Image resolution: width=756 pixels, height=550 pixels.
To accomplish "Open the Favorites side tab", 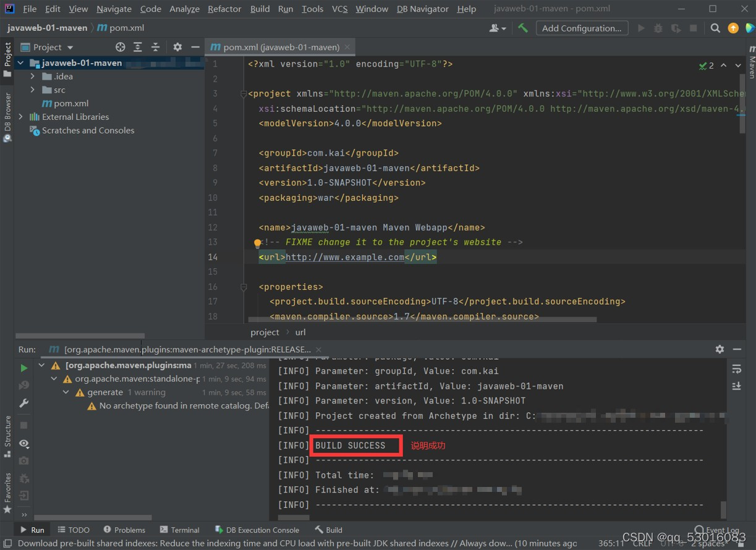I will click(7, 493).
